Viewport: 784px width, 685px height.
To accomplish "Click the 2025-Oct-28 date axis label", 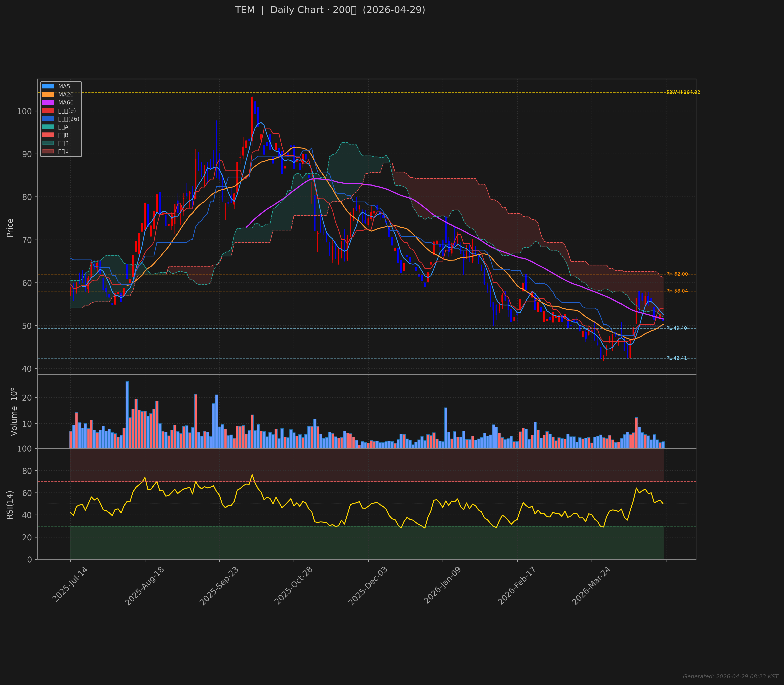I will click(x=294, y=586).
